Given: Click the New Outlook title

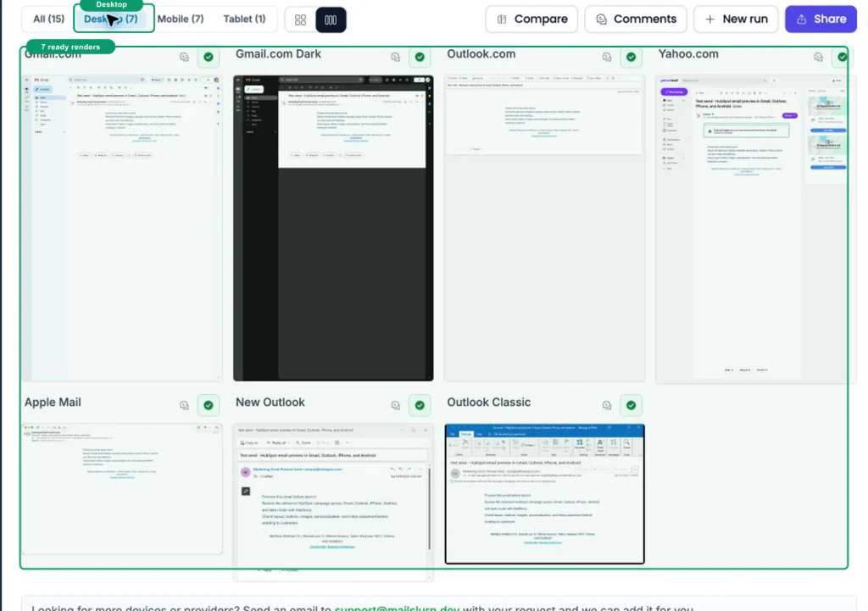Looking at the screenshot, I should [270, 403].
